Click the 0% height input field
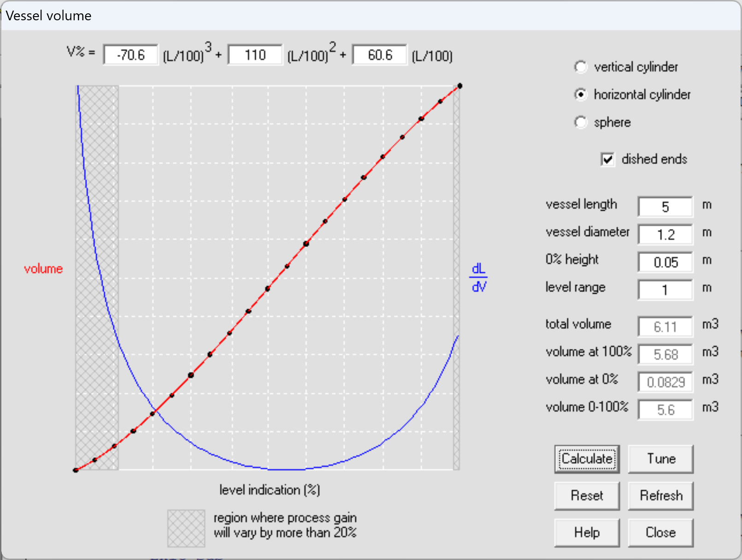Screen dimensions: 742x560 point(665,262)
